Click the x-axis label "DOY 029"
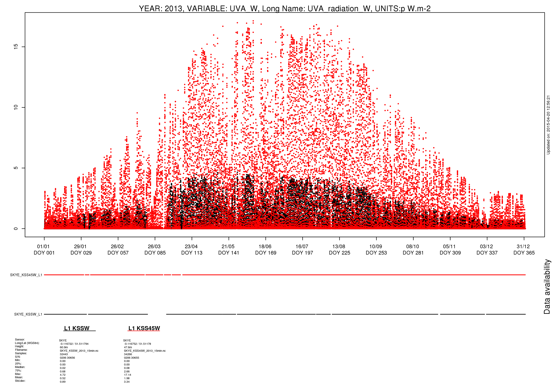 pyautogui.click(x=81, y=253)
